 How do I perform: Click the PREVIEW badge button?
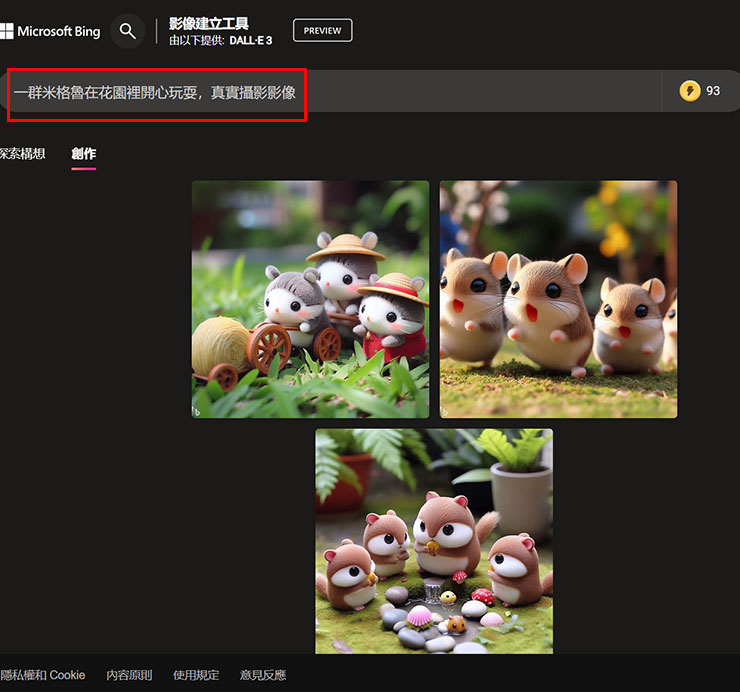click(x=322, y=31)
